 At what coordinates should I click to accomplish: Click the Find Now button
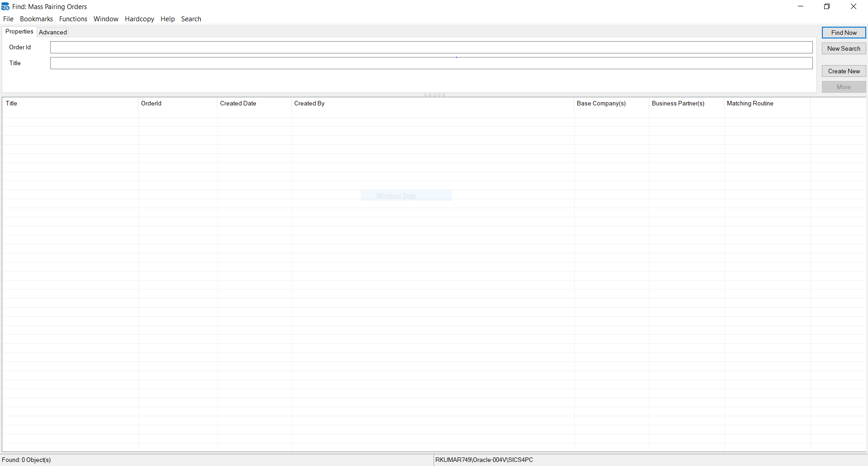coord(843,32)
